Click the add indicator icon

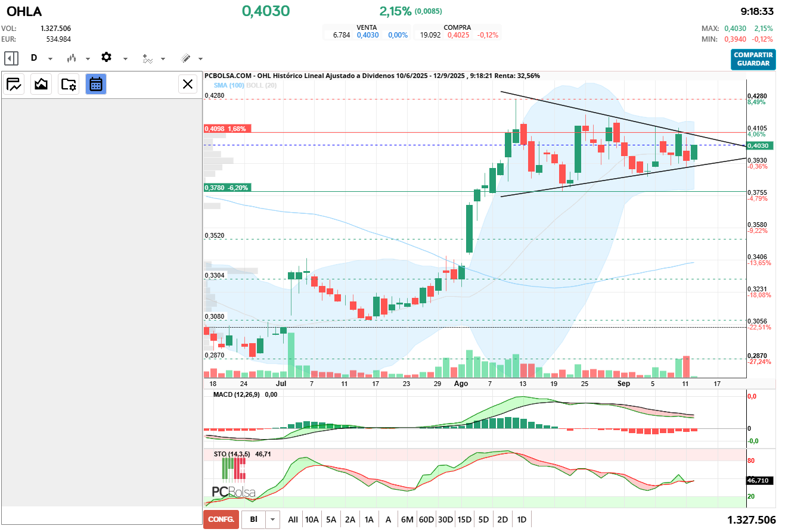pos(147,58)
